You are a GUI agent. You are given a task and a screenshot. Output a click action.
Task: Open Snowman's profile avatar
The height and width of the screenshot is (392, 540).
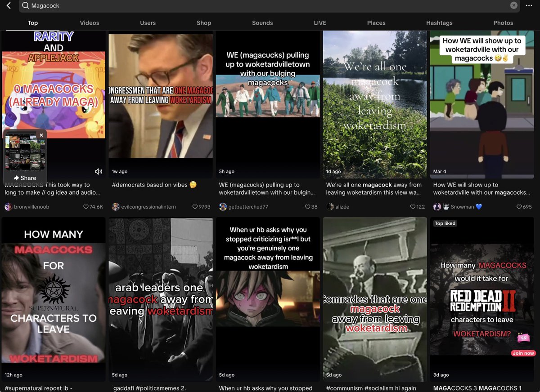(x=438, y=206)
